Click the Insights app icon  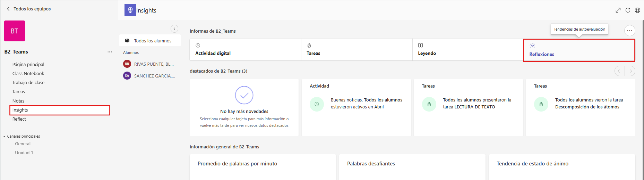130,10
